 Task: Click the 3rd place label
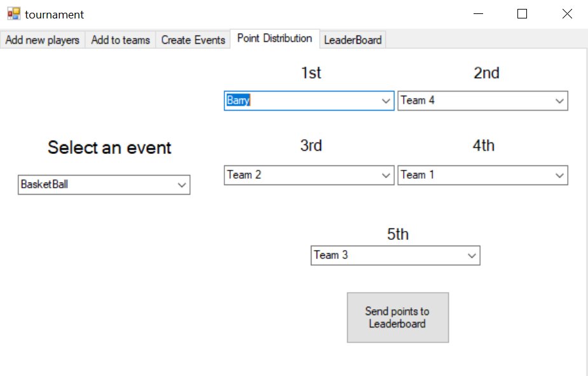(311, 146)
